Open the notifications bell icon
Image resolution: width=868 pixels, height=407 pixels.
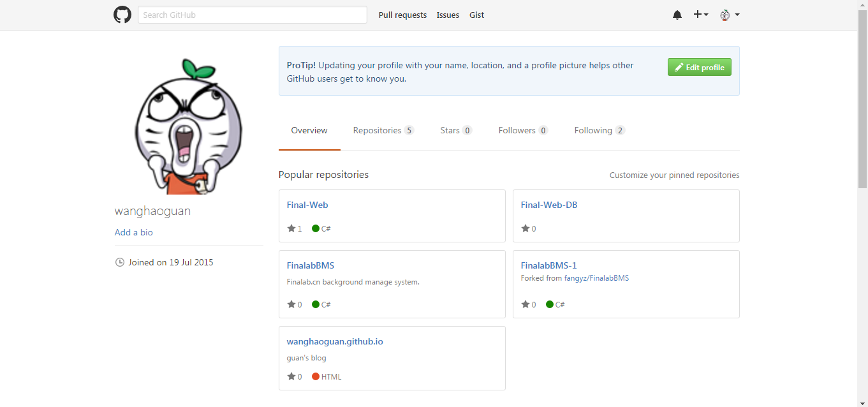(x=677, y=14)
